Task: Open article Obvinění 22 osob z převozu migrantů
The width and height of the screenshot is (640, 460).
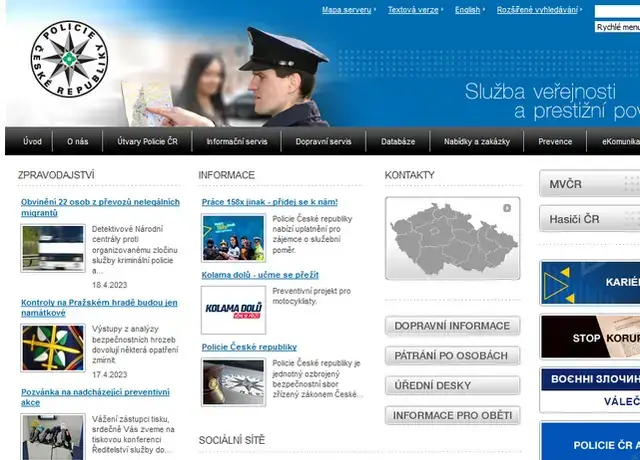Action: [x=100, y=207]
